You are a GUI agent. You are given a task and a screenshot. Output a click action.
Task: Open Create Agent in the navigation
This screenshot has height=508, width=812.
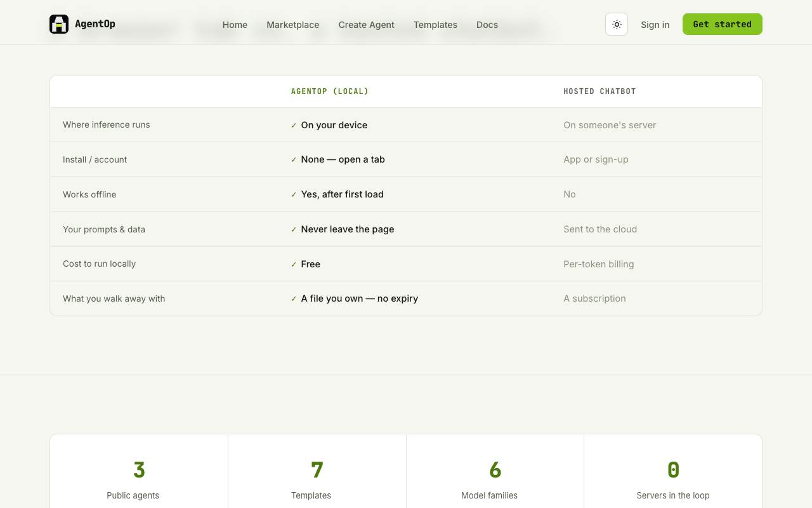pos(367,25)
